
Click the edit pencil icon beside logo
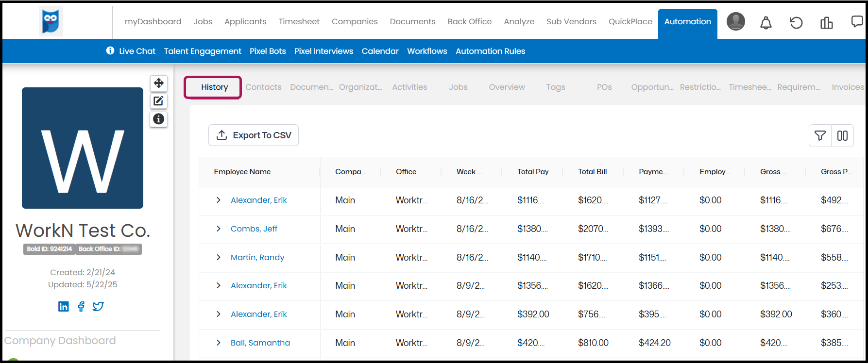coord(159,101)
